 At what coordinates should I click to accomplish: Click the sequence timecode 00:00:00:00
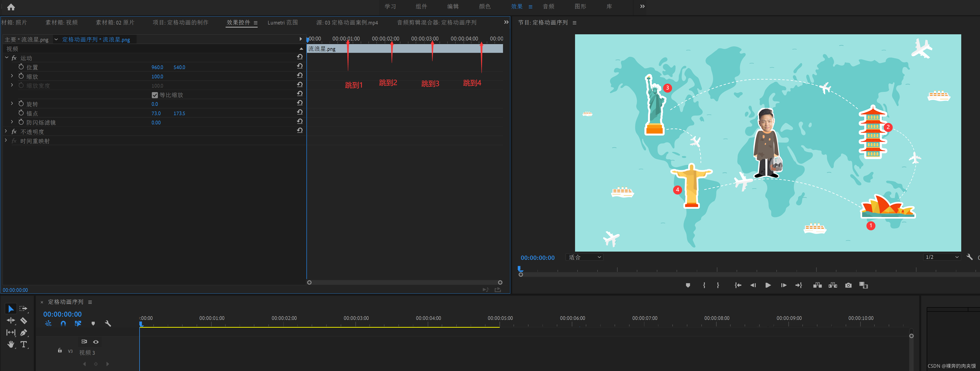click(x=62, y=314)
